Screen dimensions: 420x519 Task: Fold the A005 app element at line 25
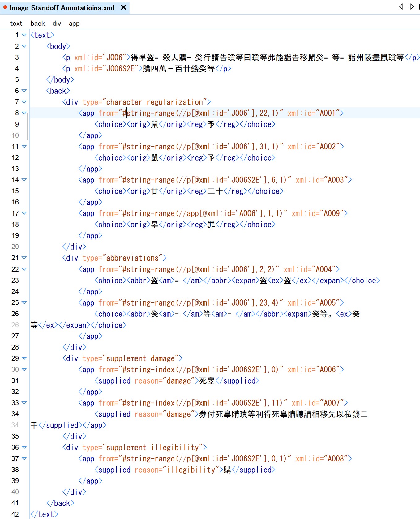pos(24,303)
